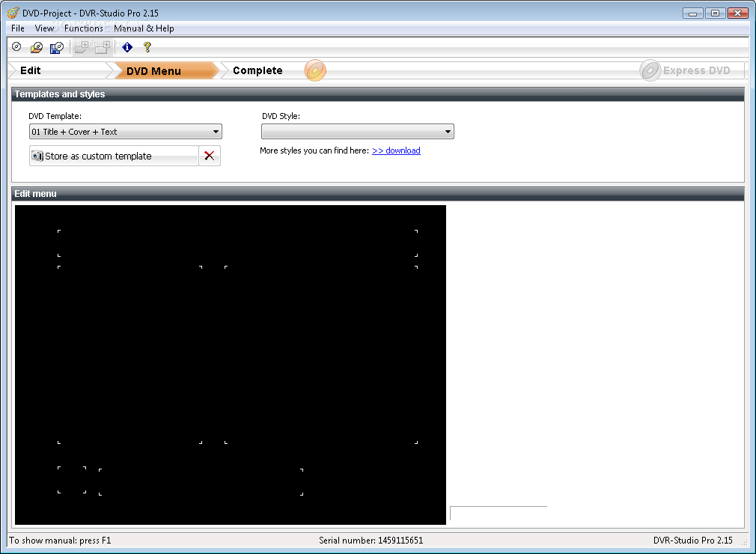Close the DVR-Studio Pro window

(738, 13)
